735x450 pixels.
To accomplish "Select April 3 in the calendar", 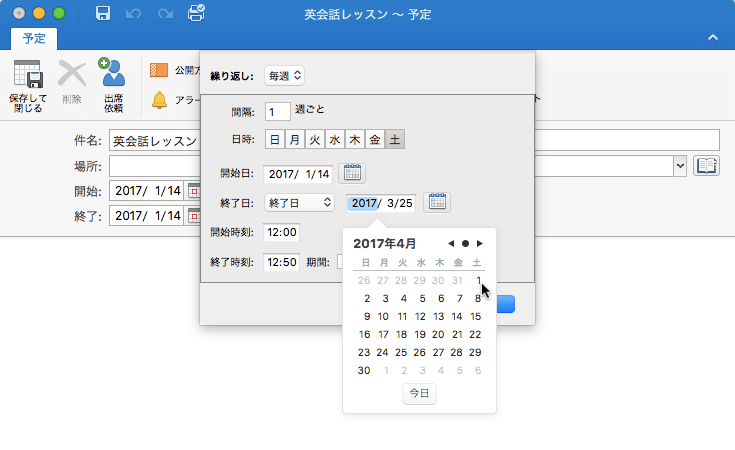I will click(x=385, y=298).
